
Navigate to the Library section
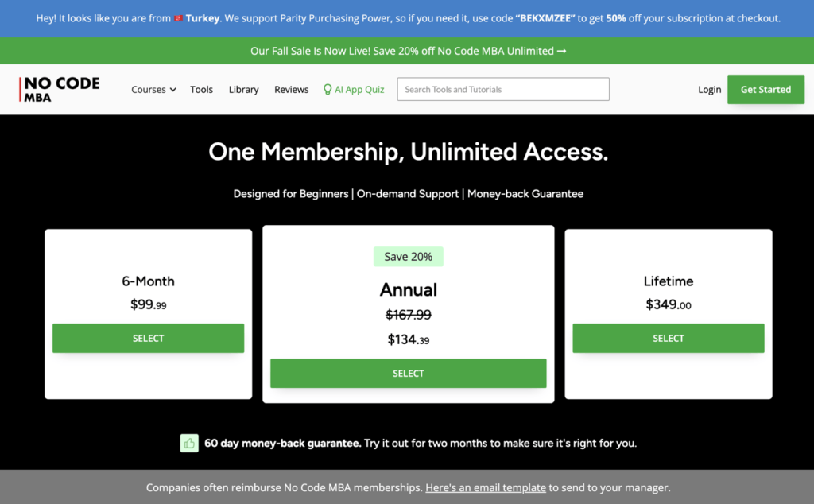click(x=243, y=89)
